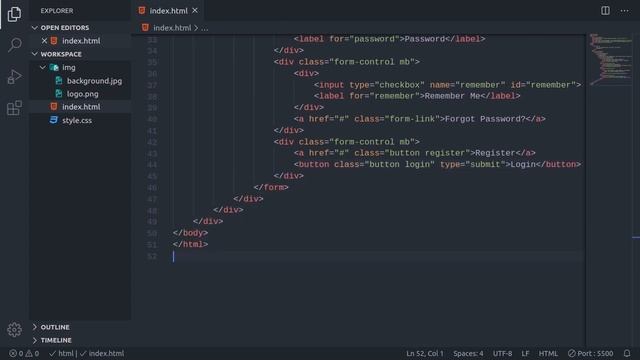The height and width of the screenshot is (360, 640).
Task: Open logo.png from the file tree
Action: [82, 94]
